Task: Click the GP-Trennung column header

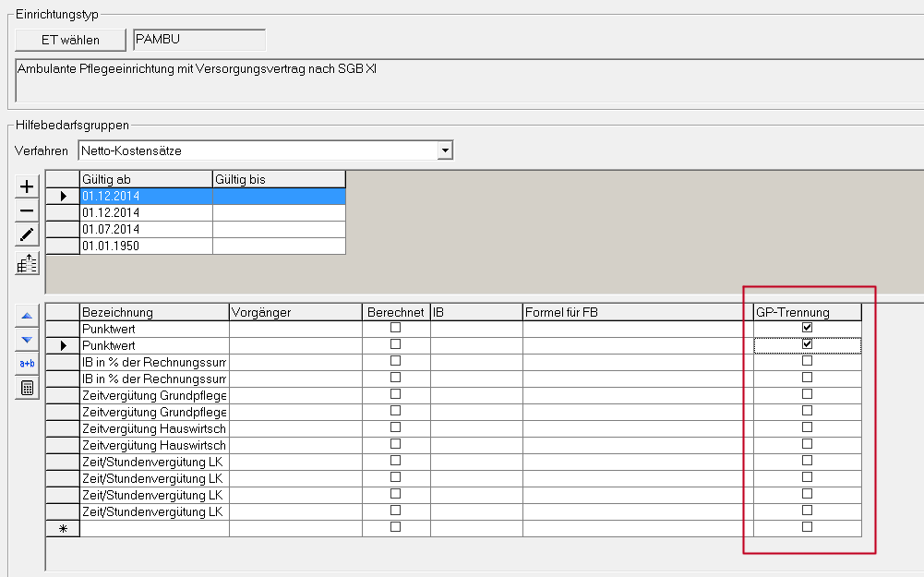Action: click(807, 312)
